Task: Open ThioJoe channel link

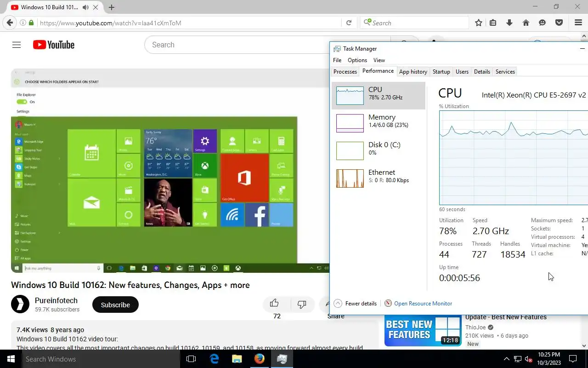Action: click(x=476, y=328)
